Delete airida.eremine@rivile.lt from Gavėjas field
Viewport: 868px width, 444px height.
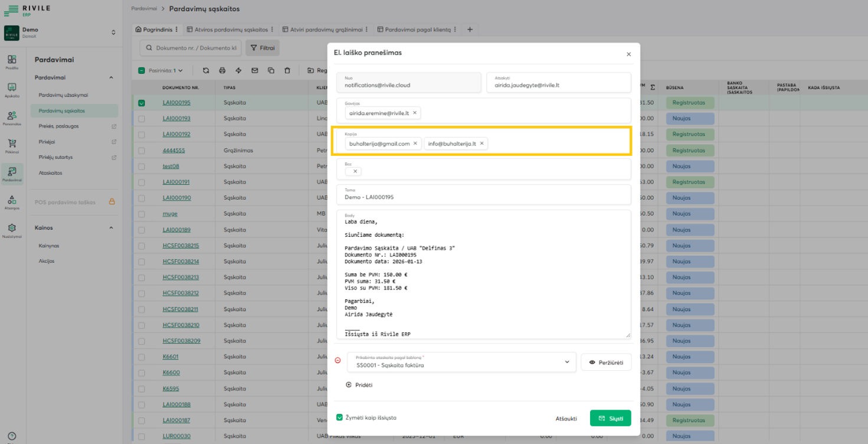415,113
